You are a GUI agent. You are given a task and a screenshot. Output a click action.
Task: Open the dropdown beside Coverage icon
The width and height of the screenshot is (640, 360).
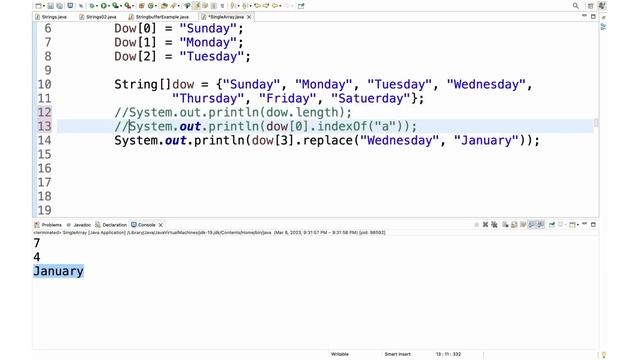coord(121,6)
